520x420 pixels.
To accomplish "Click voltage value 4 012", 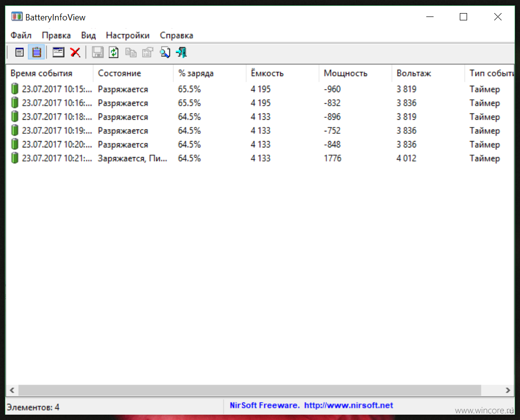I will coord(406,158).
